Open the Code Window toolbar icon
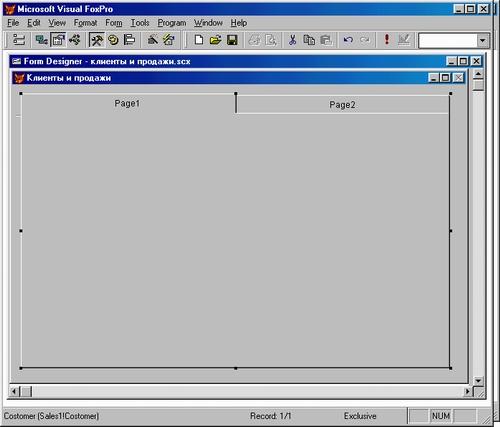Screen dimensions: 500x427 75,40
